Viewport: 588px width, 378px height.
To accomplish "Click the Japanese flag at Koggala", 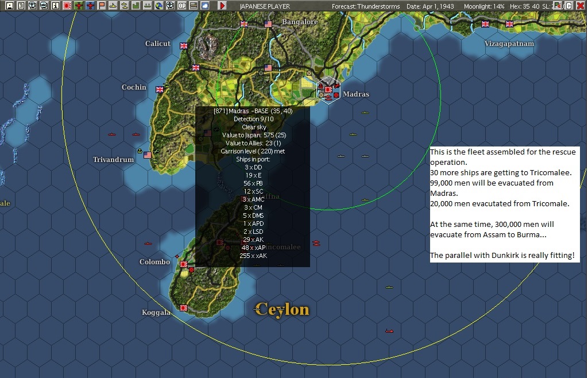I will click(183, 308).
